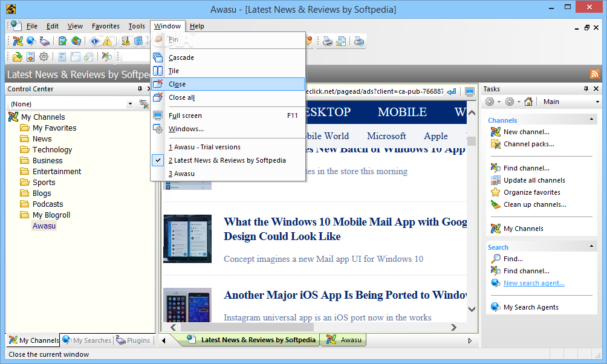
Task: Pin the Control Center pane pushpin
Action: tap(140, 89)
